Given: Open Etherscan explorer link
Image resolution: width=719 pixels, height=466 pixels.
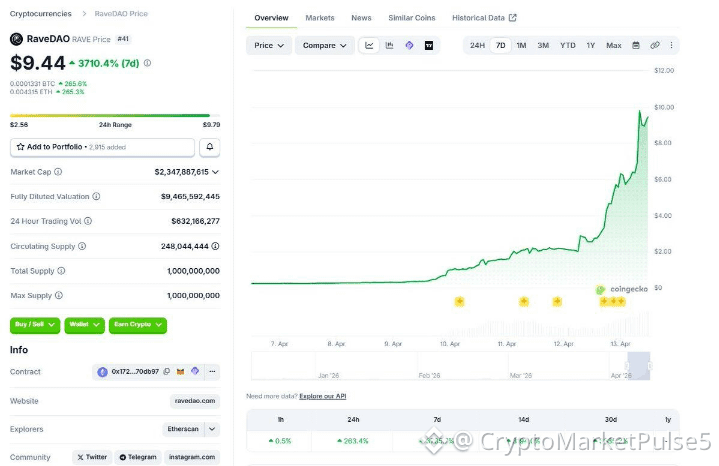Looking at the screenshot, I should (183, 429).
